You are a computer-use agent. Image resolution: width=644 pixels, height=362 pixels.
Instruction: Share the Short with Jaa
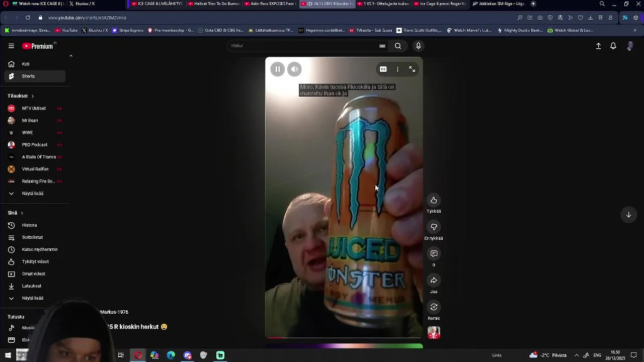pyautogui.click(x=434, y=280)
